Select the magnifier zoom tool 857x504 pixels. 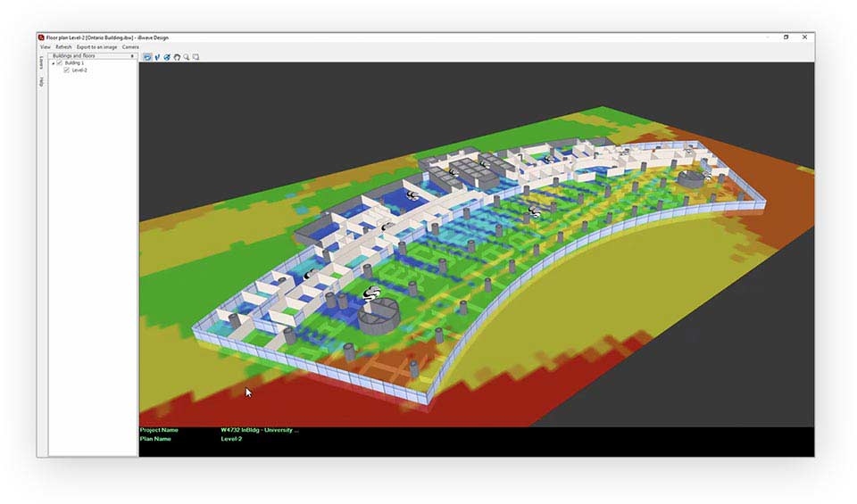pyautogui.click(x=187, y=57)
